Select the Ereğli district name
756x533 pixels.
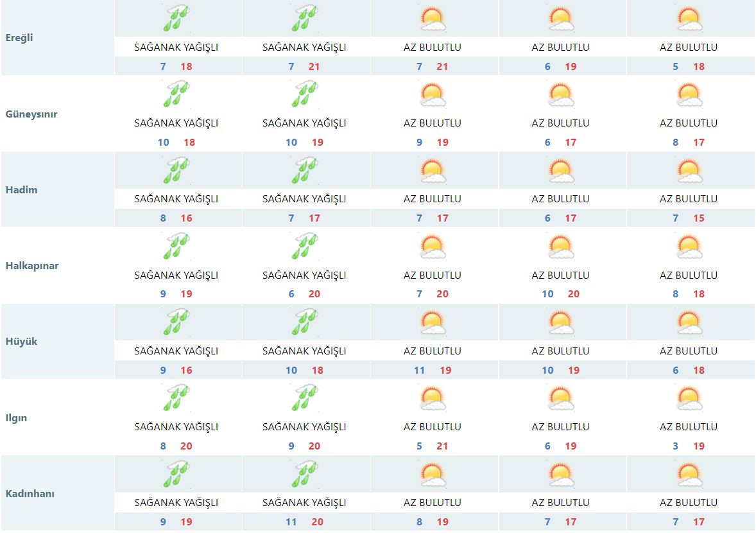point(19,38)
